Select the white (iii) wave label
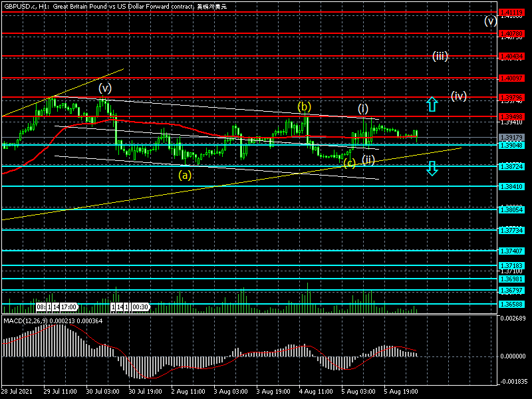 [x=440, y=56]
